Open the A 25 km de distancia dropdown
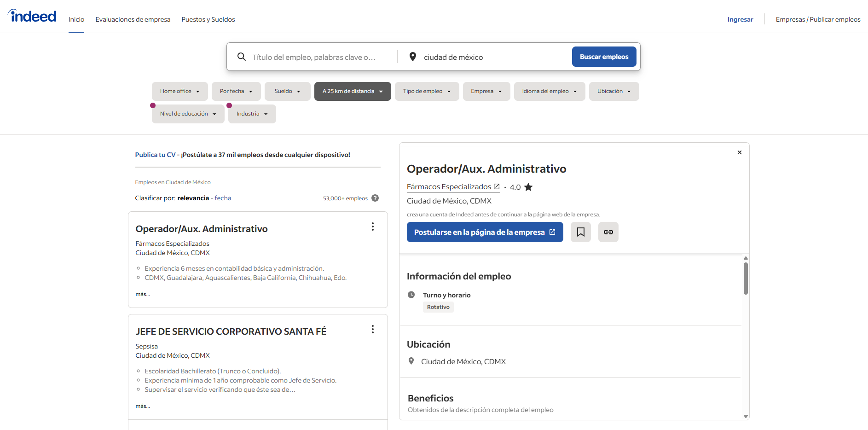This screenshot has height=430, width=868. pyautogui.click(x=353, y=91)
